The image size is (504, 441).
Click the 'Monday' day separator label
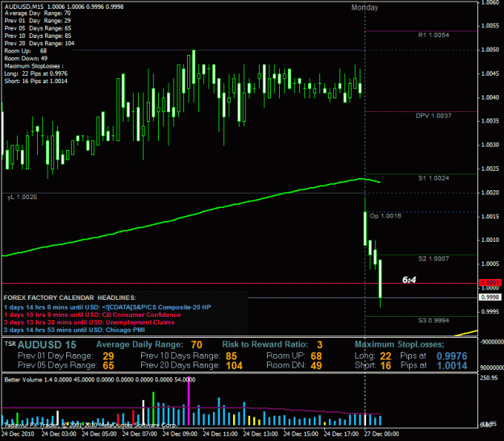click(x=364, y=8)
